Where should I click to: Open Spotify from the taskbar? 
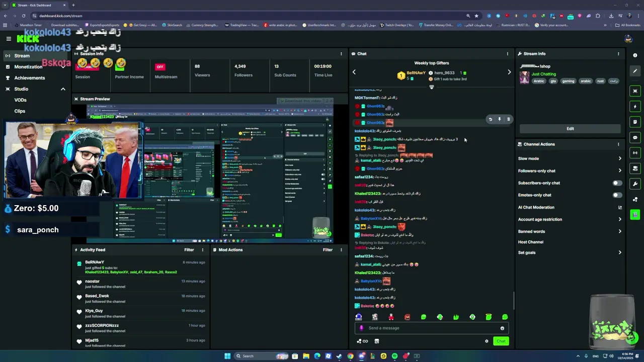pos(394,356)
